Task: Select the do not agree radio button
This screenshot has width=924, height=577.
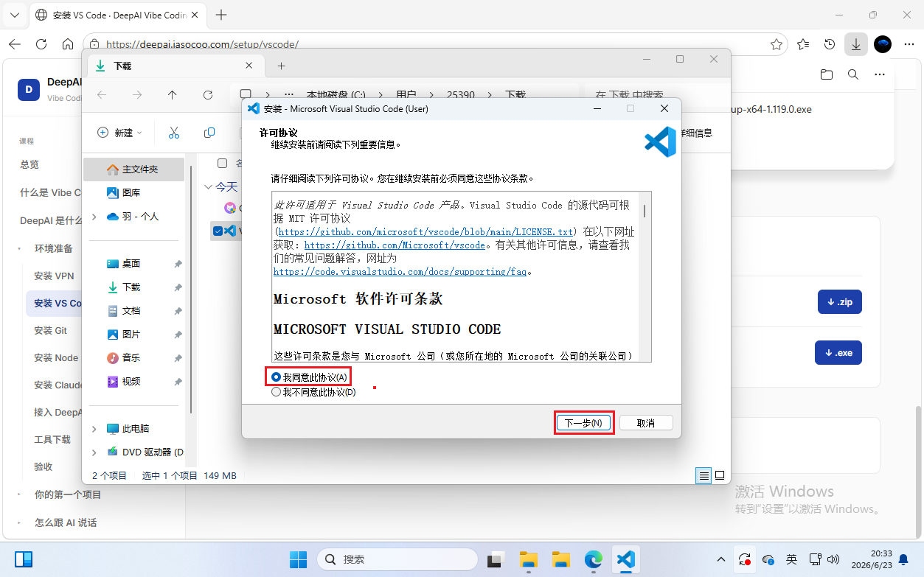Action: (276, 392)
